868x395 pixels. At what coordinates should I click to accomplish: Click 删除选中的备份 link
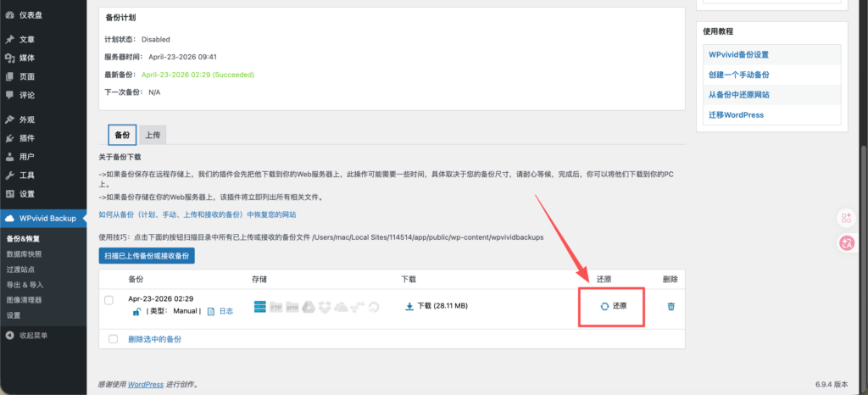coord(154,339)
